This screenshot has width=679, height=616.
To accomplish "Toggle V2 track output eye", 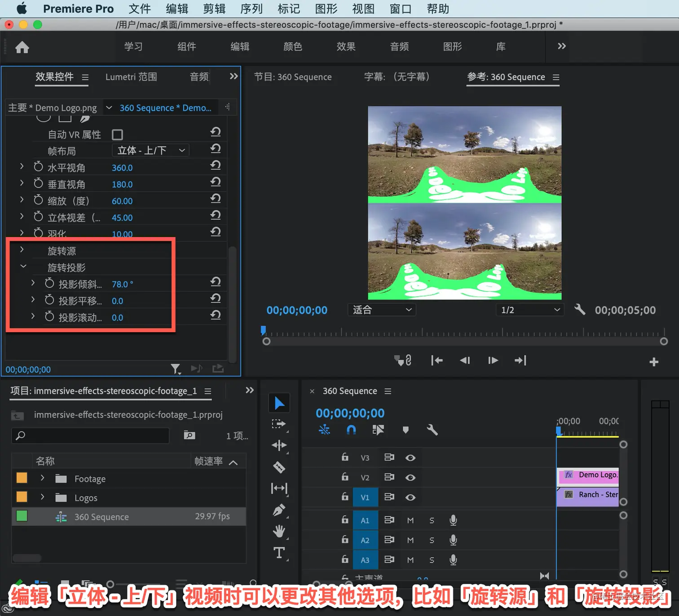I will 410,478.
